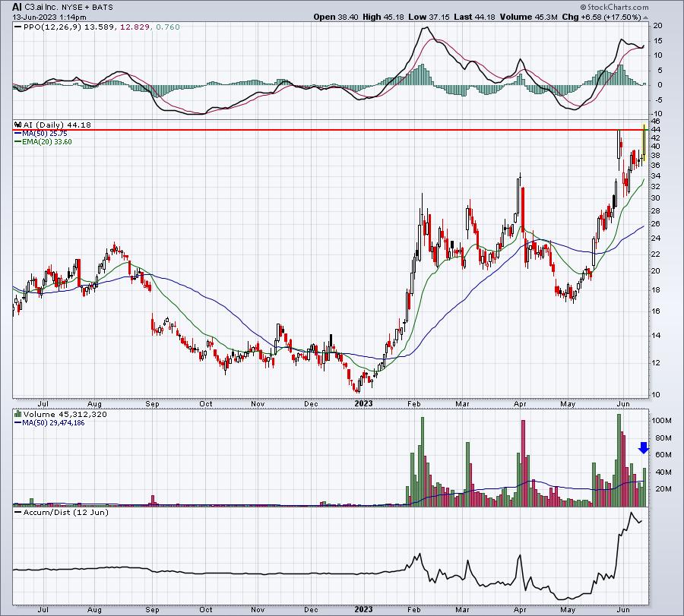Image resolution: width=684 pixels, height=616 pixels.
Task: Click the 2023 label on the price axis
Action: (363, 403)
